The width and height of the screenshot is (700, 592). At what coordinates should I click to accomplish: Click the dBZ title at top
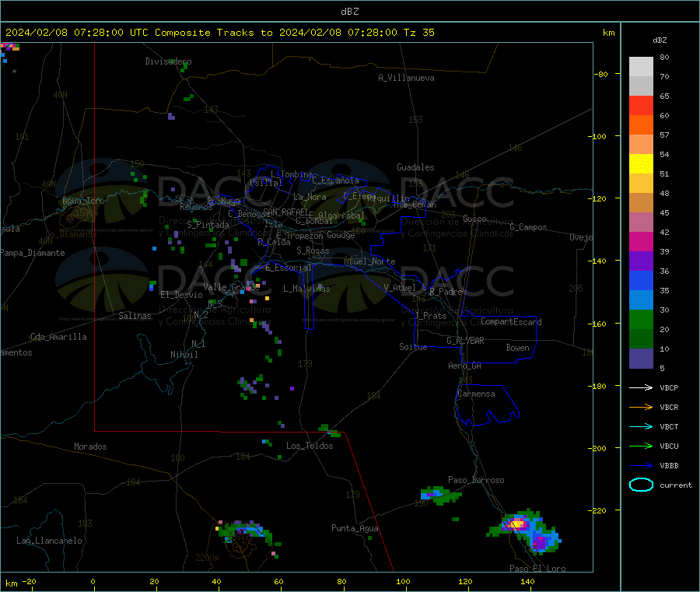coord(349,12)
